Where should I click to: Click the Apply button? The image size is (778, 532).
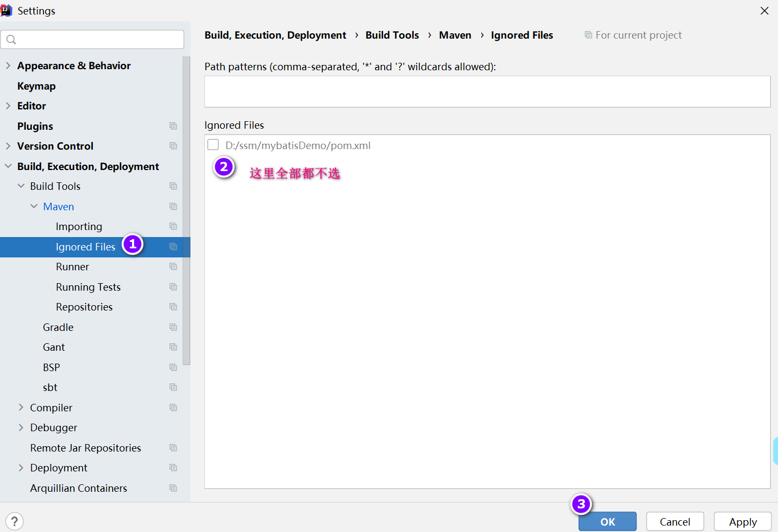point(743,521)
